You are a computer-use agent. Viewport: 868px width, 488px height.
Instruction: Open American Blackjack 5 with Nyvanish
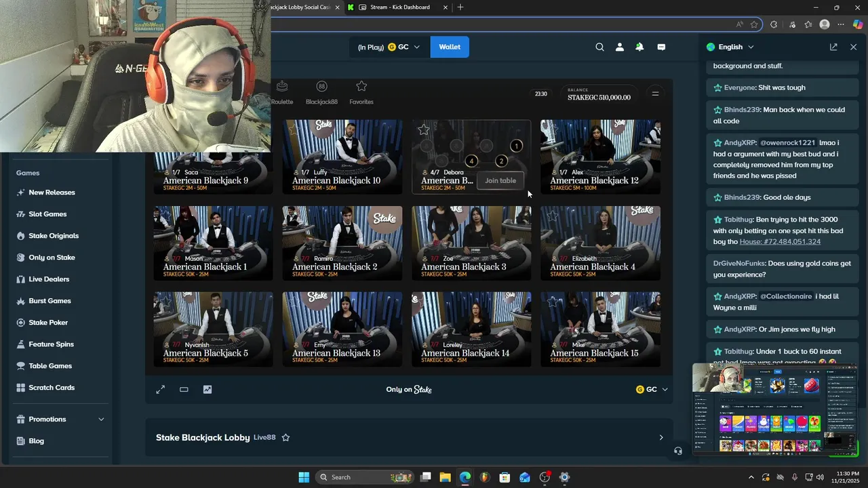[213, 329]
